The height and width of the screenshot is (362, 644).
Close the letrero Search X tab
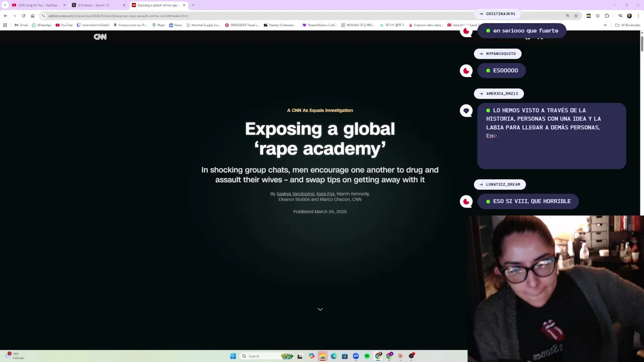point(124,5)
